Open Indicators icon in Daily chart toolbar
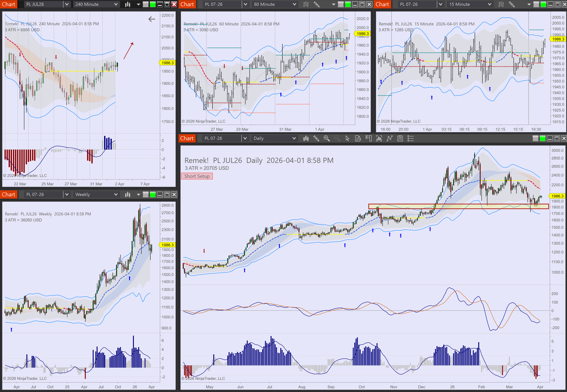 point(390,138)
